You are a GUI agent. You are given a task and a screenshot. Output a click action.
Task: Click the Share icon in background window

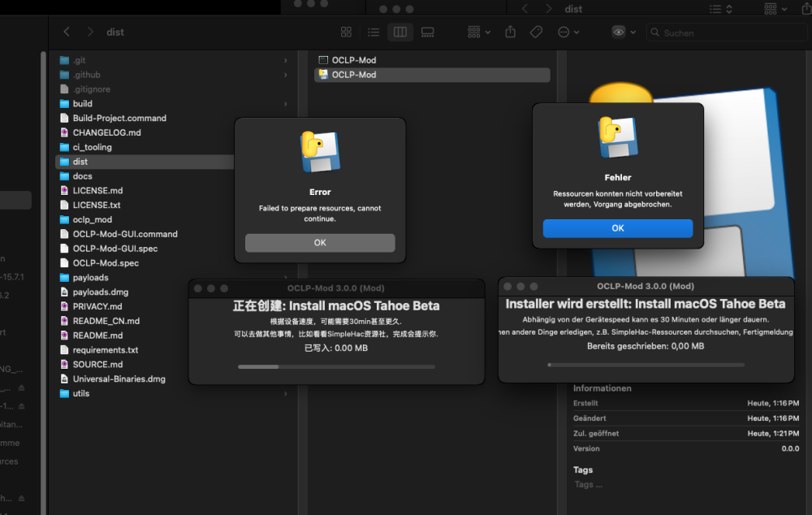807,9
